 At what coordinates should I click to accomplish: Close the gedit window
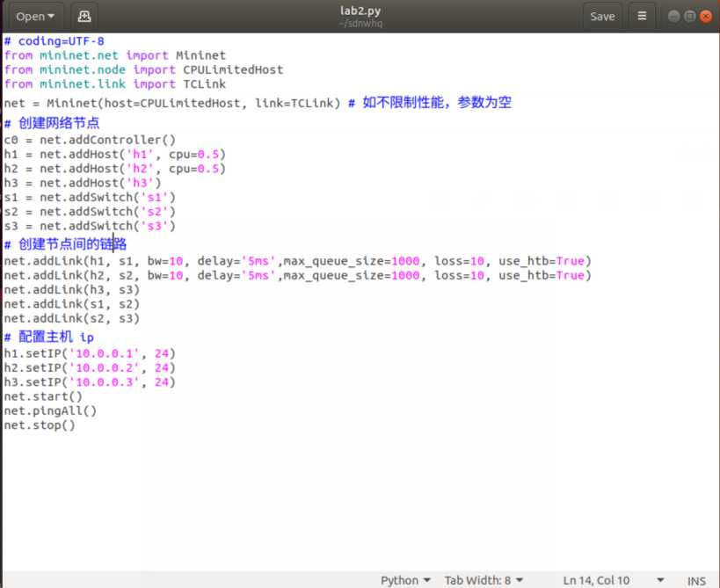coord(706,17)
